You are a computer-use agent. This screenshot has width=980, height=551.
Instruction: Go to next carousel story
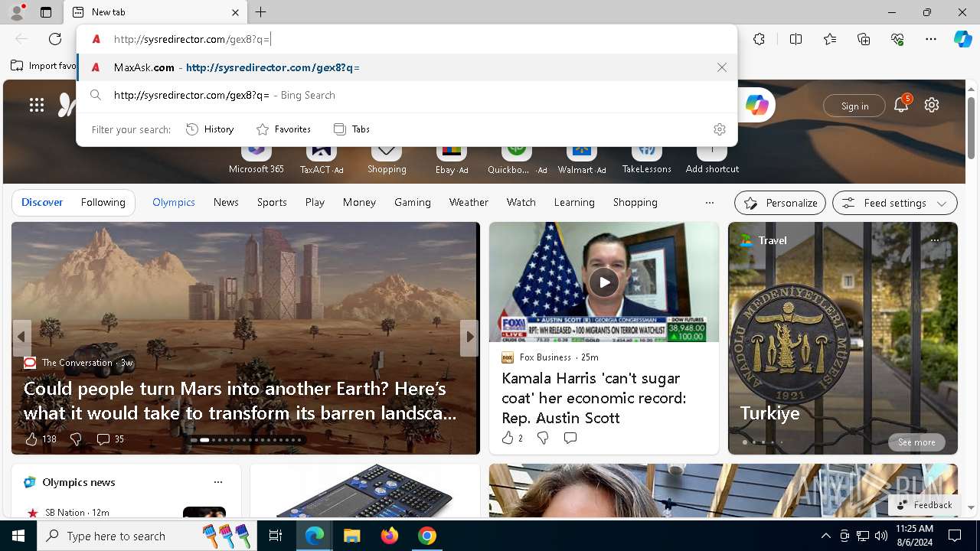point(469,337)
